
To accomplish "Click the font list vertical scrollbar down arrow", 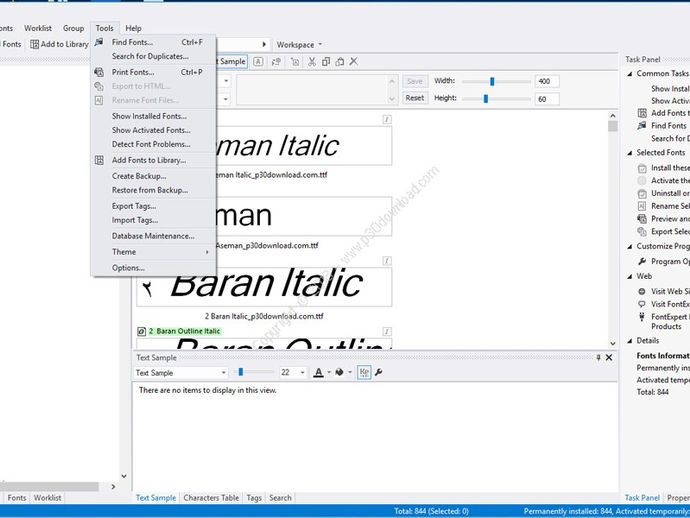I will (x=613, y=343).
